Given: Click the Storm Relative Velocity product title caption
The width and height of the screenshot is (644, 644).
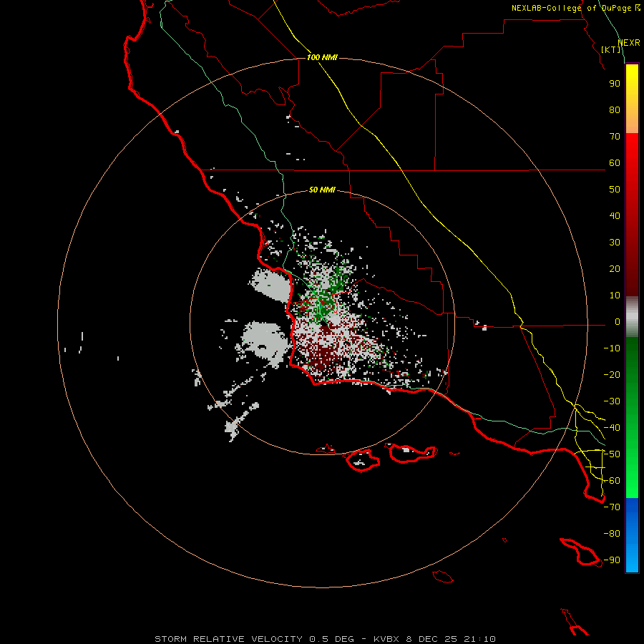Looking at the screenshot, I should 325,639.
